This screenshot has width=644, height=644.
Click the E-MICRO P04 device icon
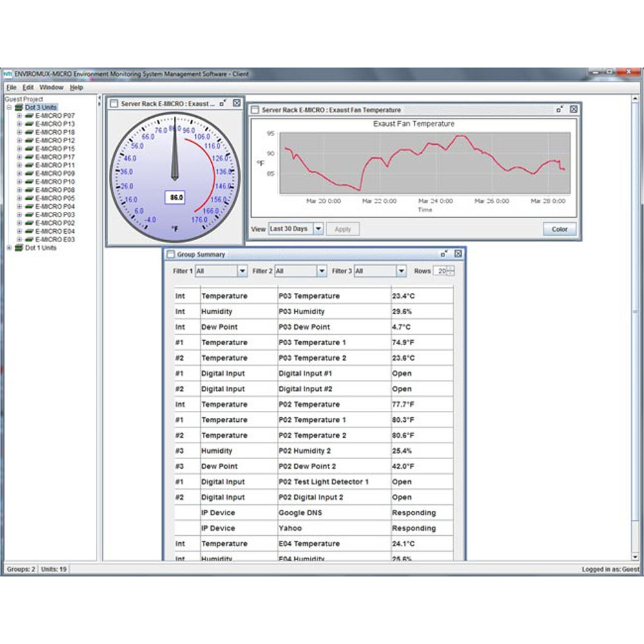[29, 206]
